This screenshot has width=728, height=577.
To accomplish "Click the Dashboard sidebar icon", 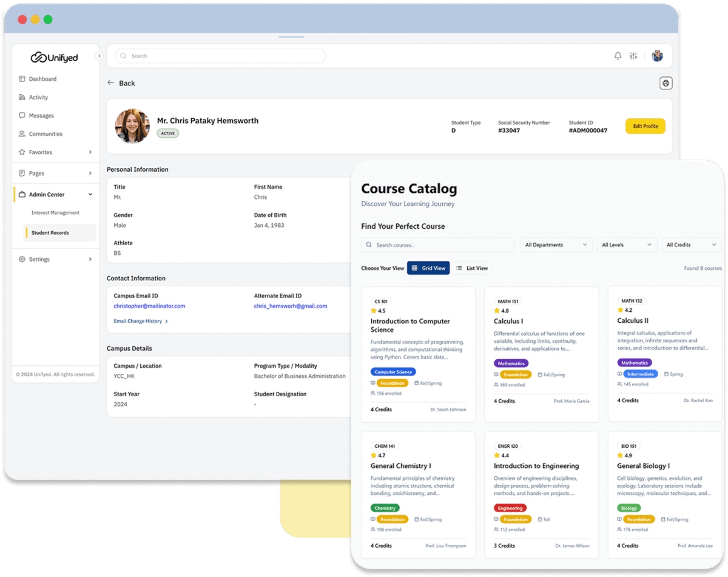I will point(22,79).
